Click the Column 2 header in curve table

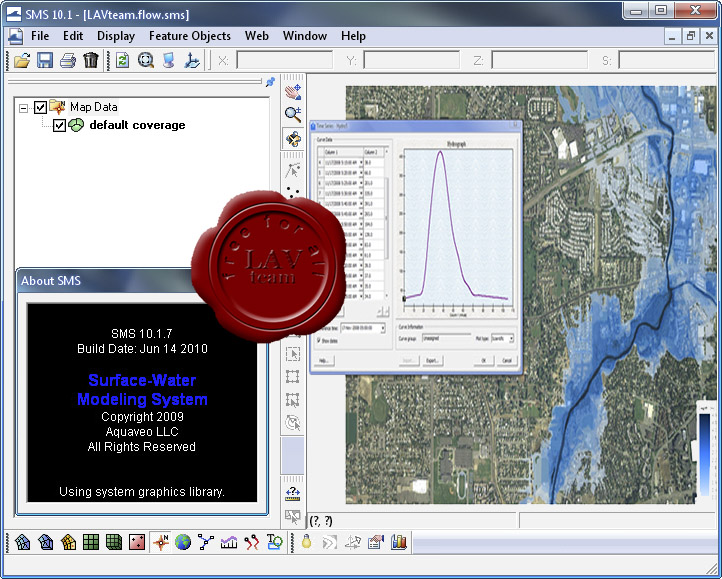point(373,152)
